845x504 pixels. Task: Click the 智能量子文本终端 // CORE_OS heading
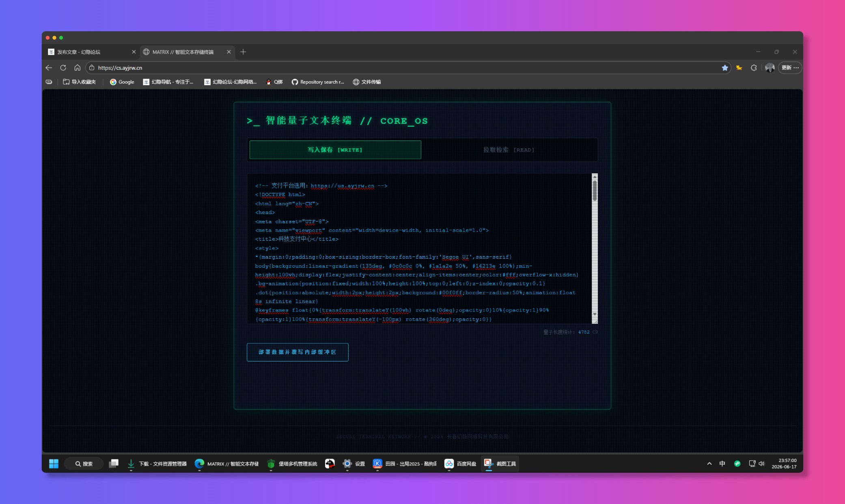pyautogui.click(x=337, y=121)
